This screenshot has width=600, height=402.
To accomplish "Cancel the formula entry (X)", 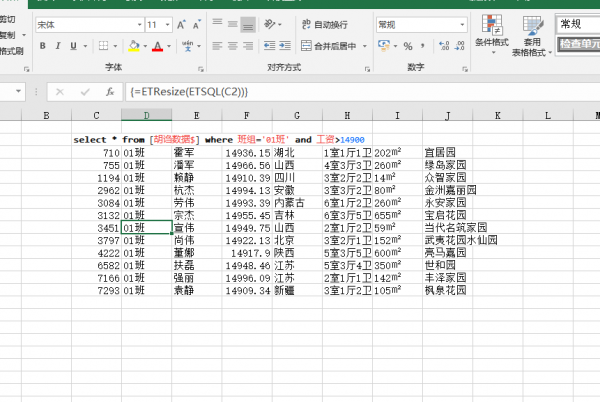I will click(60, 92).
